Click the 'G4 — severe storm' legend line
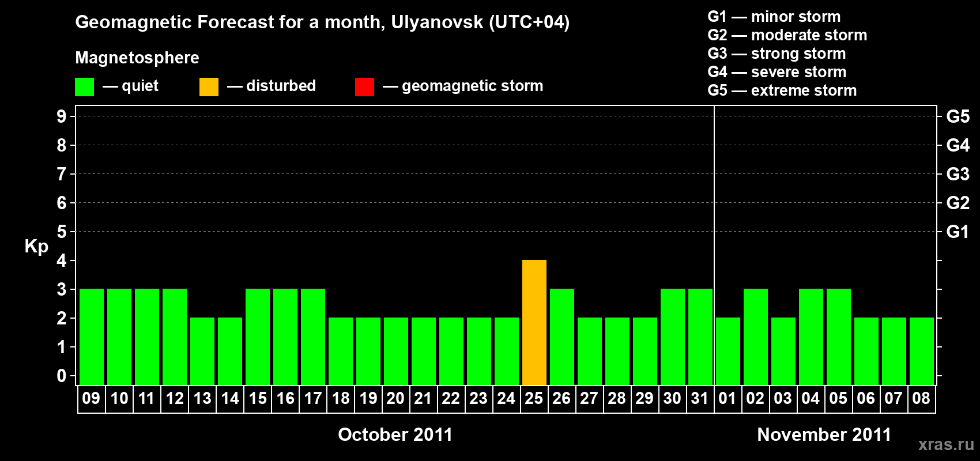The image size is (980, 461). coord(777,72)
